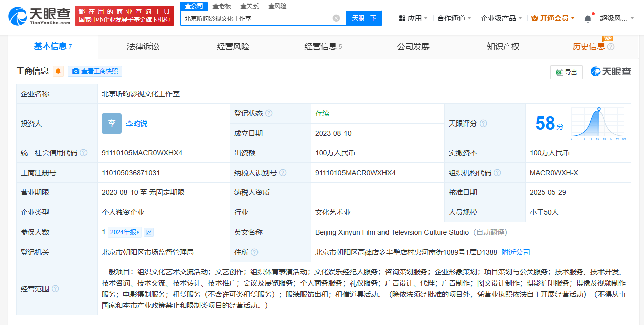Clear search box with X icon
644x325 pixels.
[336, 18]
